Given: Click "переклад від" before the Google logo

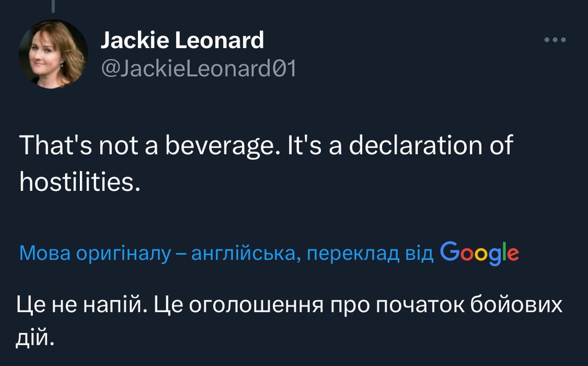Looking at the screenshot, I should (370, 253).
